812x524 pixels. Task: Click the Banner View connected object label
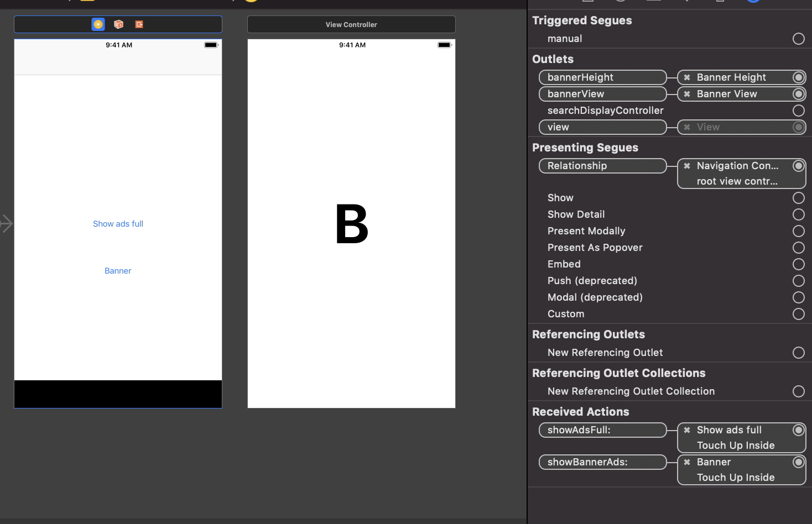[x=727, y=94]
